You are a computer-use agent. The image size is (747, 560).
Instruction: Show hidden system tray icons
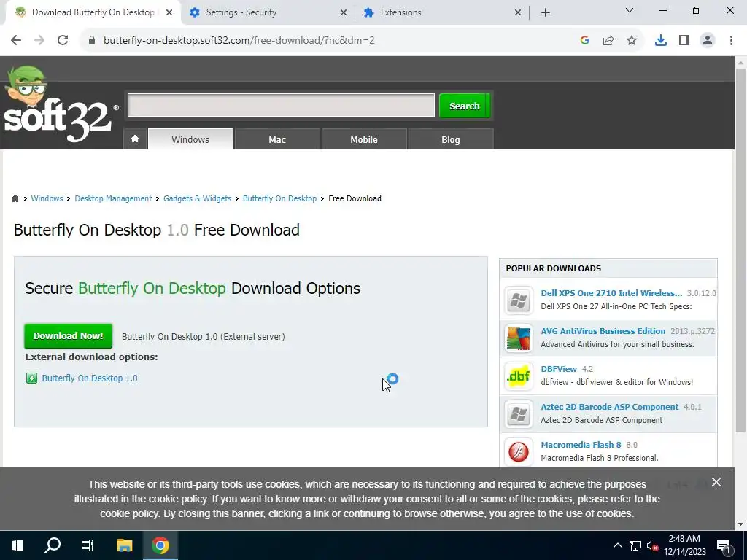pos(617,545)
